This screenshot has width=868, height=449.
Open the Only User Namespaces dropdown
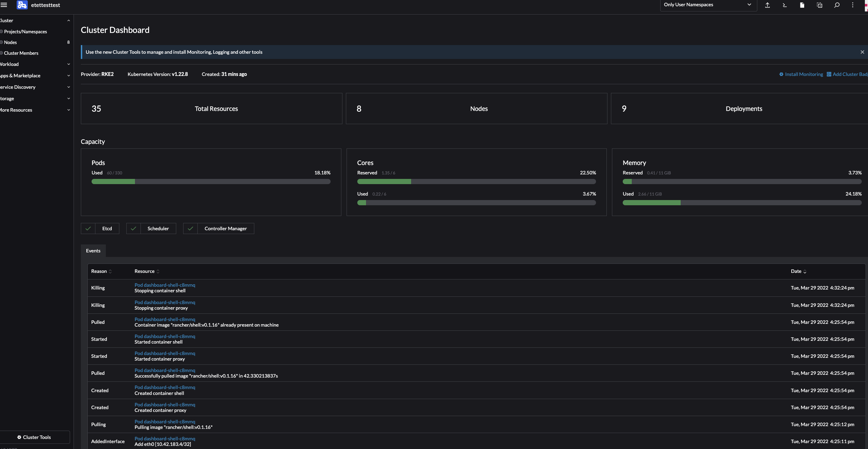coord(708,5)
